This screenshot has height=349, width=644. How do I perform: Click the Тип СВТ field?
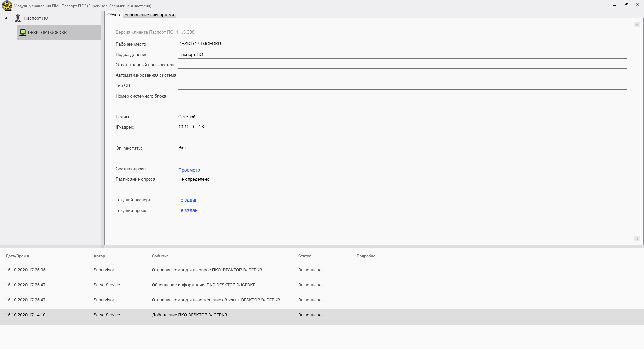(402, 85)
